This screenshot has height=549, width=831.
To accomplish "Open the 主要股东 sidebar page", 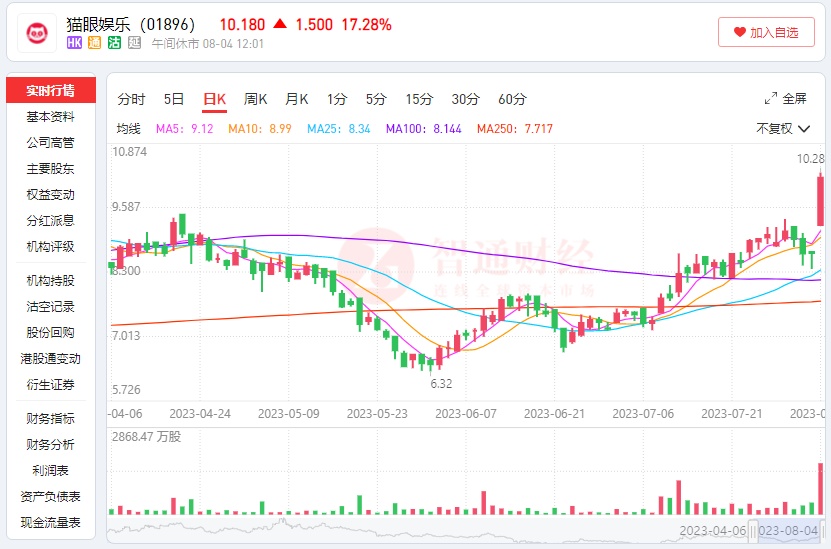I will (x=50, y=169).
